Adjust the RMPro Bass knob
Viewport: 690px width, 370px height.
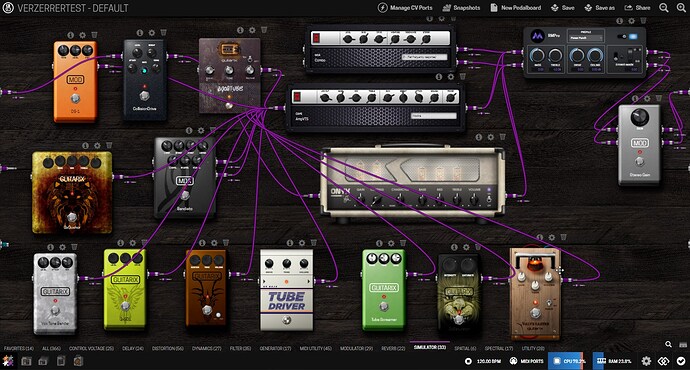click(x=537, y=55)
